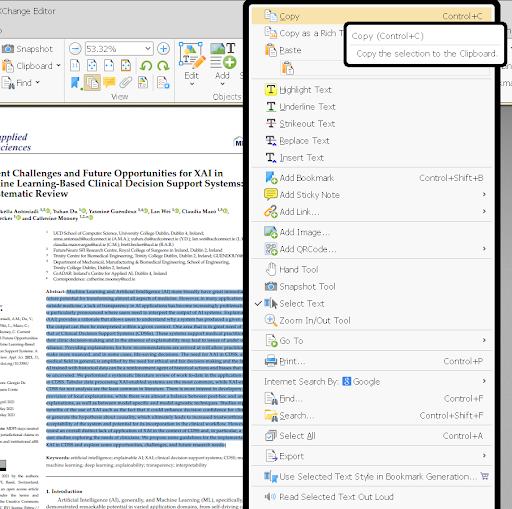The height and width of the screenshot is (509, 512).
Task: Toggle the Comments pane icon
Action: 109,82
